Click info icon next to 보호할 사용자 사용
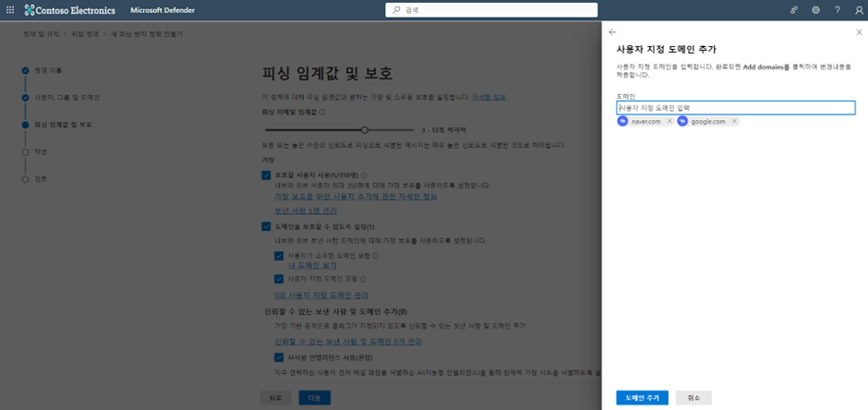Image resolution: width=868 pixels, height=410 pixels. (x=364, y=175)
